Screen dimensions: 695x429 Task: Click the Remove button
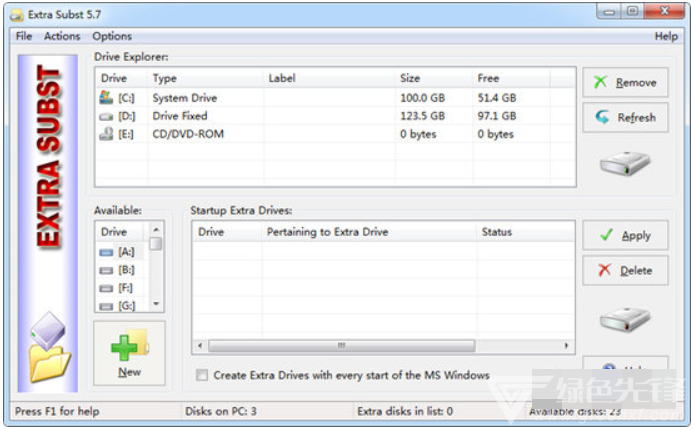coord(625,82)
